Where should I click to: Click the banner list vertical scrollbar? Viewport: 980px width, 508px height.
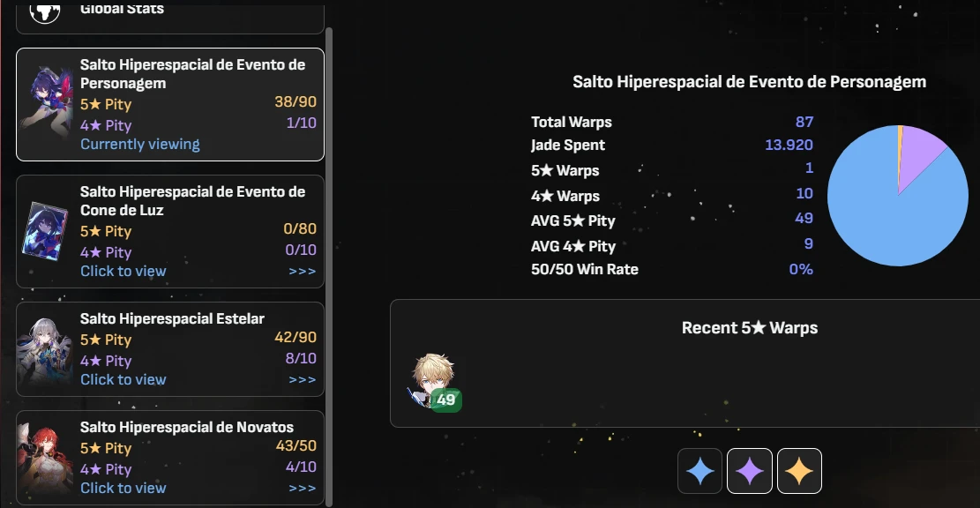click(329, 267)
